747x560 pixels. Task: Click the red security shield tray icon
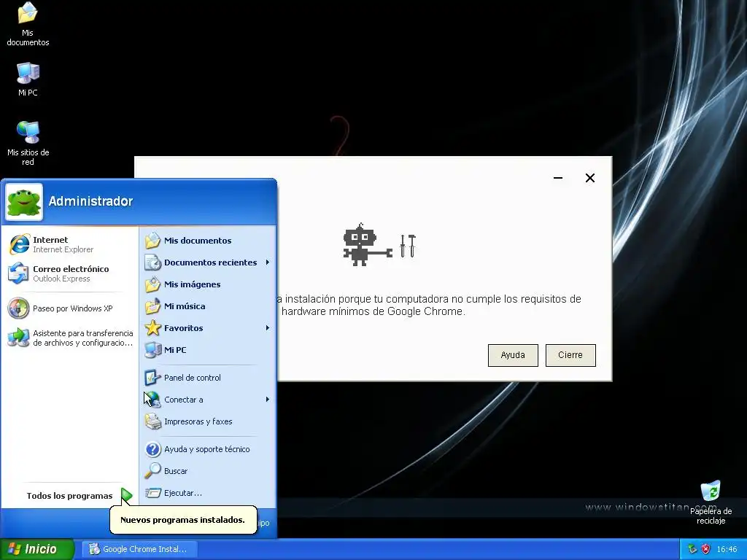pos(706,549)
